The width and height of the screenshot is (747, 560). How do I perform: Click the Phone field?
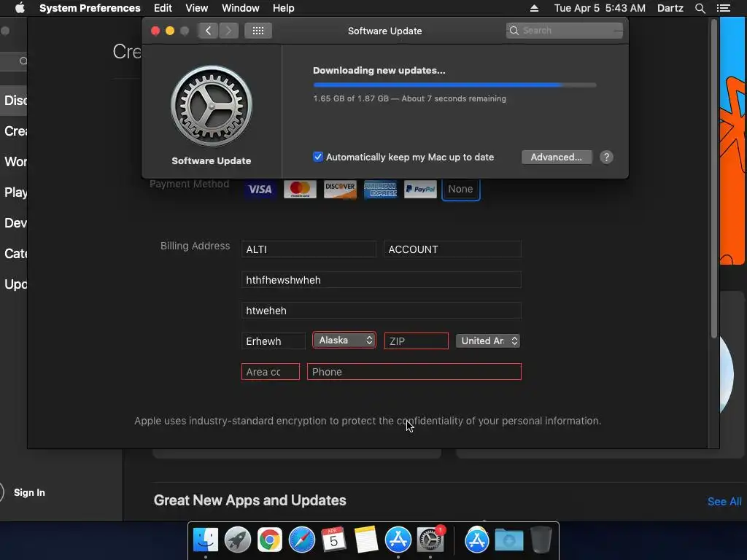[x=414, y=371]
